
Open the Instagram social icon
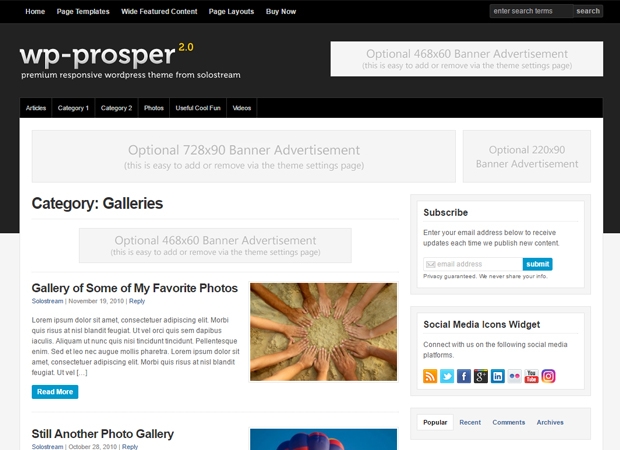tap(548, 376)
